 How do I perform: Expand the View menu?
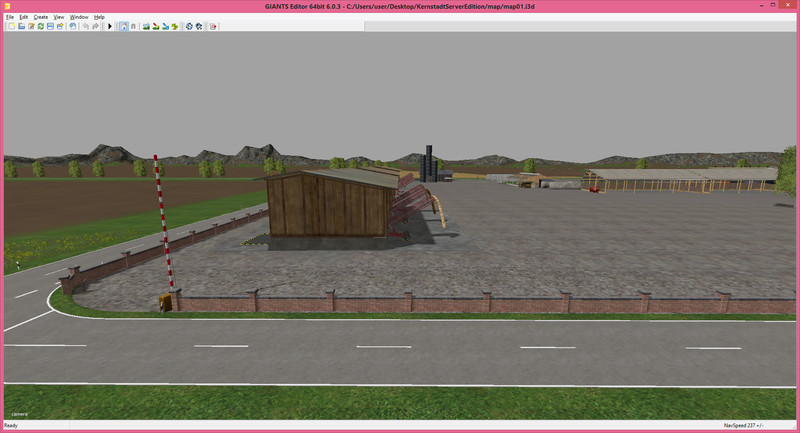(59, 17)
